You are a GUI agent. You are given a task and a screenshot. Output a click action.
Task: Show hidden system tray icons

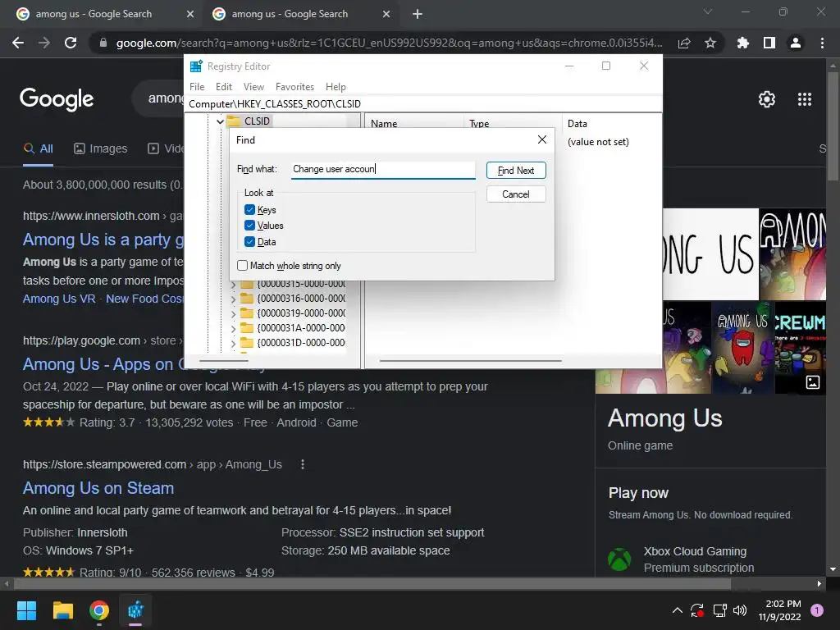tap(677, 610)
